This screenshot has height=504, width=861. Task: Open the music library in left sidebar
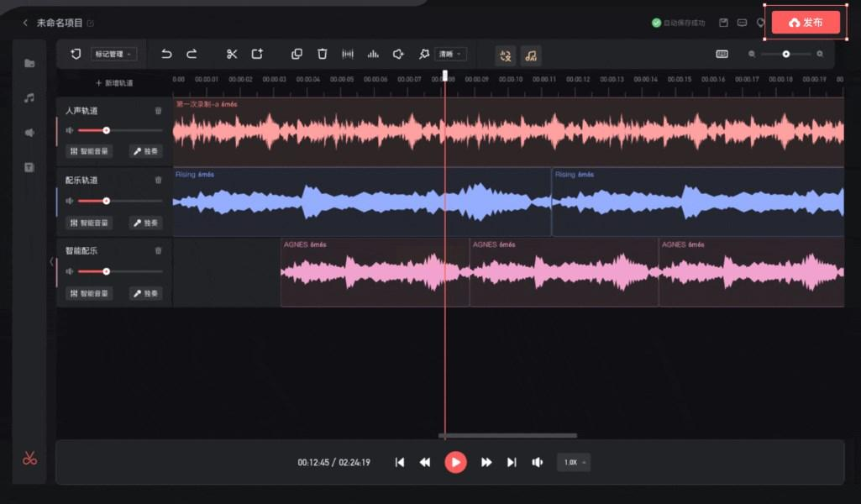pos(29,98)
